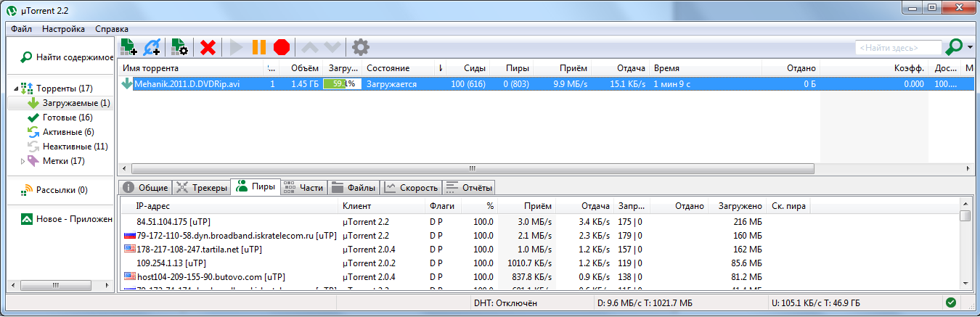Switch to the Файлы tab

click(x=354, y=188)
